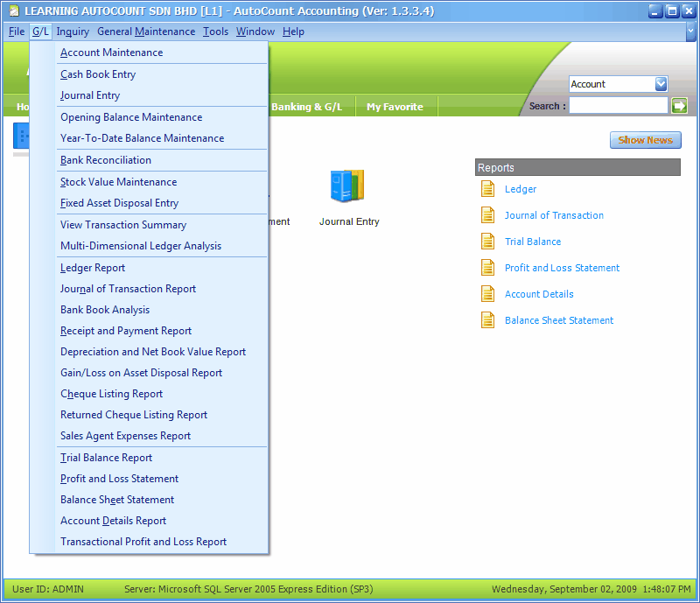Open Bank Book Analysis

click(x=162, y=310)
